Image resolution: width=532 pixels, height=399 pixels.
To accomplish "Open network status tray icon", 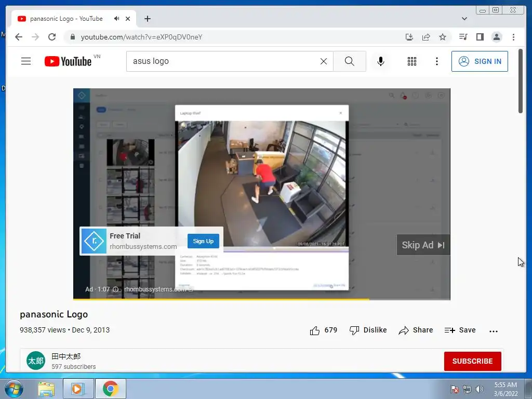I will (467, 389).
